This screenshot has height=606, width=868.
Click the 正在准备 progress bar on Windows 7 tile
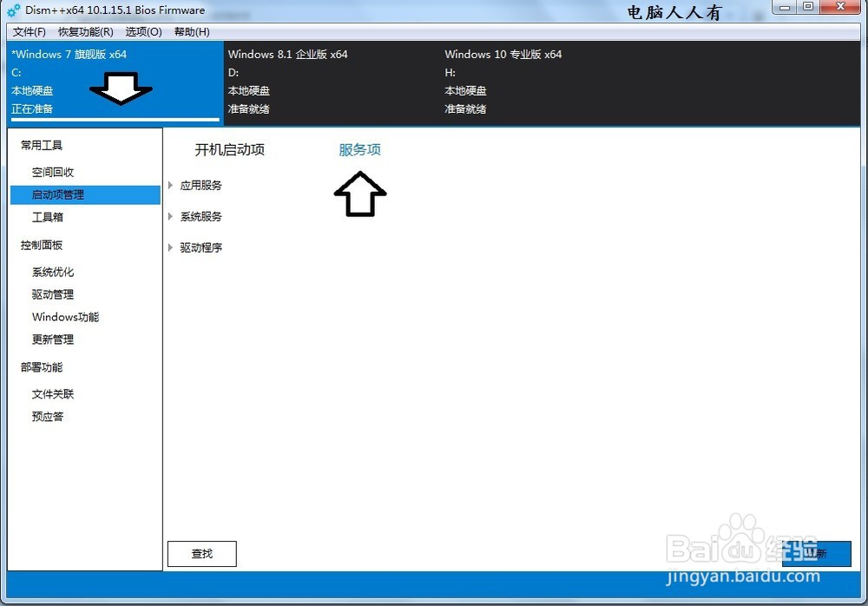115,119
